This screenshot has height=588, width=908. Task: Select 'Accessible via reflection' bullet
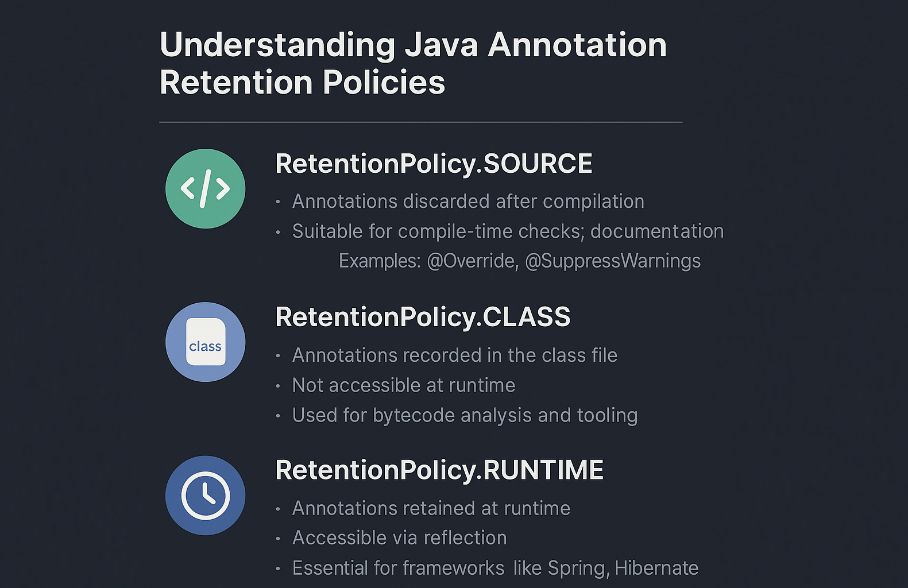399,538
